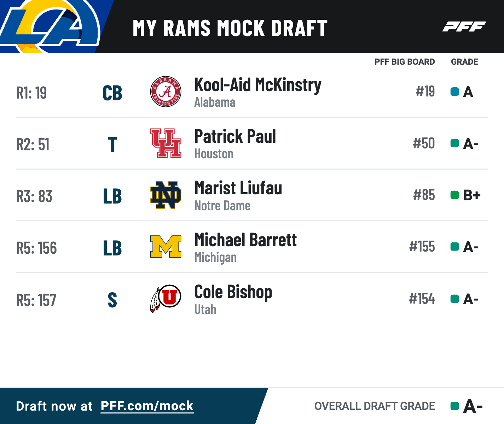Click Michael Barrett's LB position label
This screenshot has width=504, height=424.
112,248
